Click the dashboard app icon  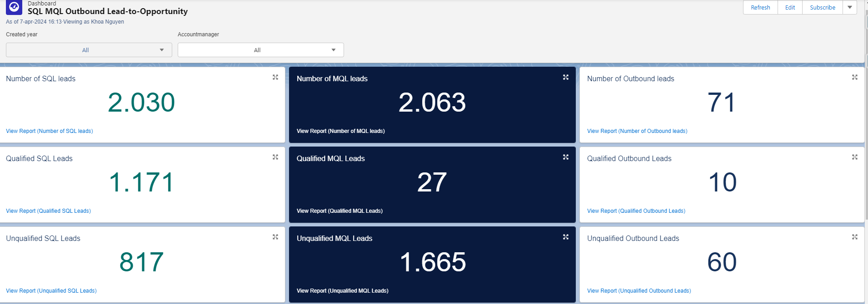click(x=14, y=7)
